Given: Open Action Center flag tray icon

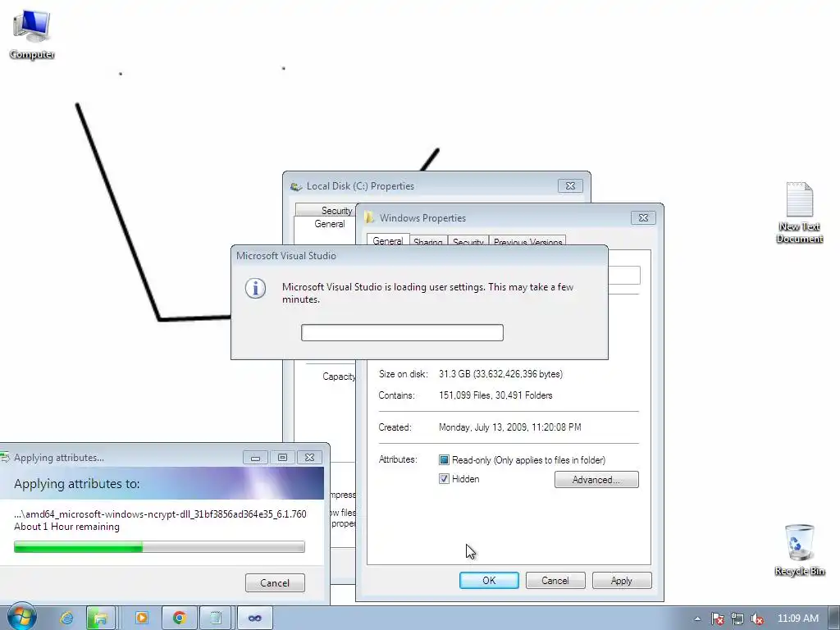Looking at the screenshot, I should pyautogui.click(x=717, y=619).
